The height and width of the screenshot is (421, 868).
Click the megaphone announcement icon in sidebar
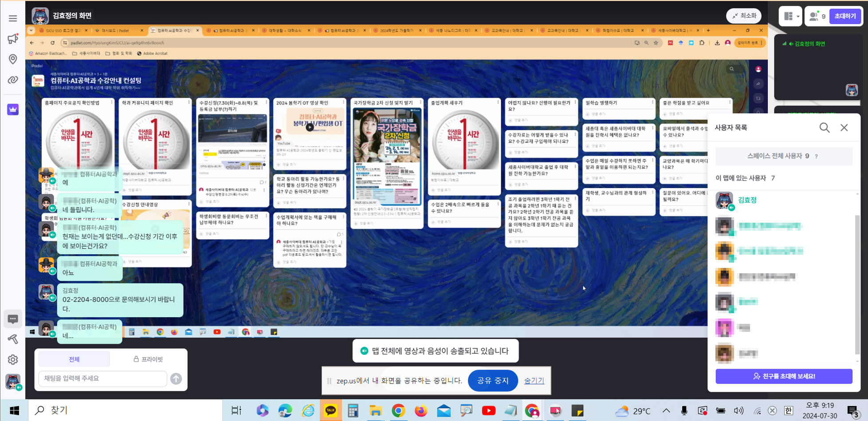12,39
